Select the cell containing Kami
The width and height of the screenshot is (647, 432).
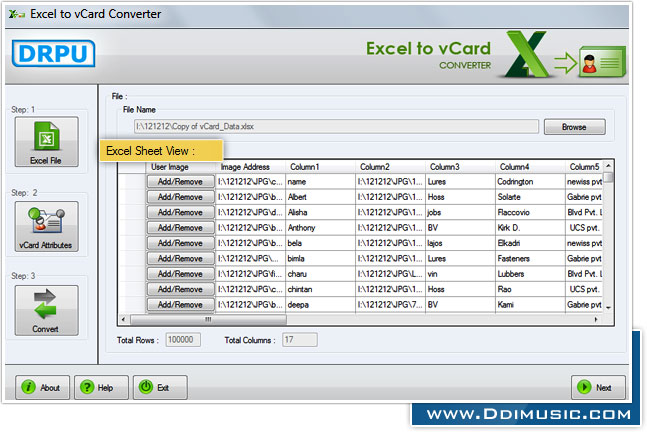[x=530, y=305]
